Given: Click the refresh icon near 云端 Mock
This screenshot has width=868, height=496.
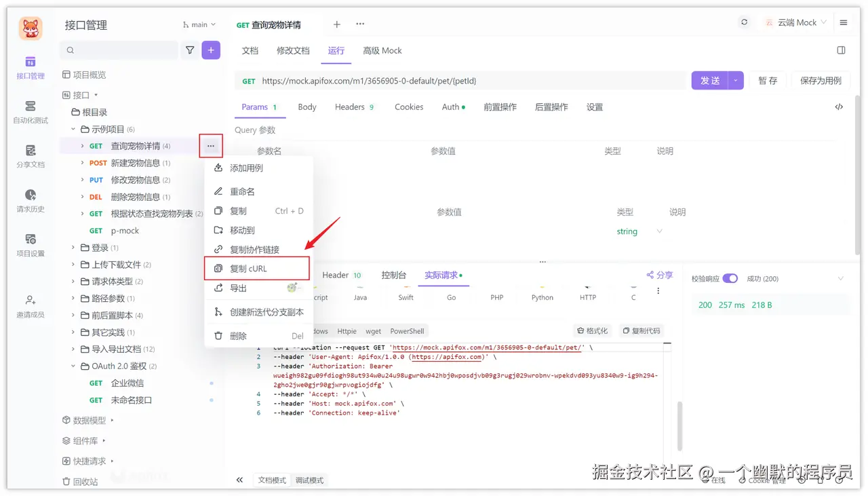Looking at the screenshot, I should point(744,22).
